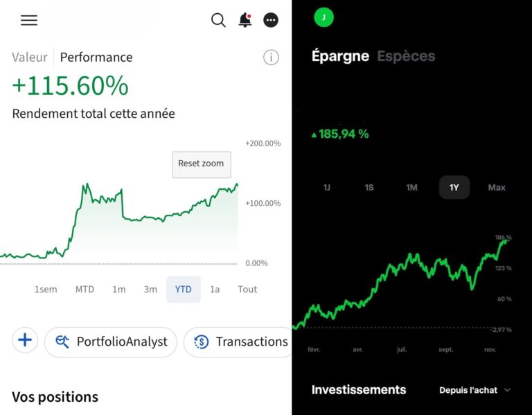Open Transactions button
Viewport: 532px width, 415px height.
point(240,342)
